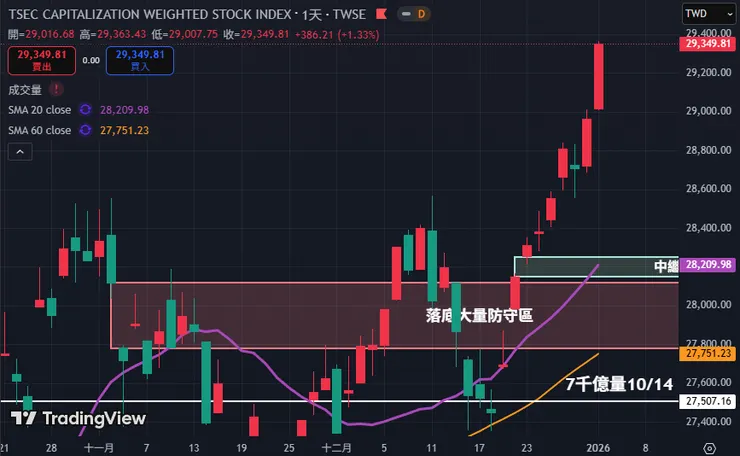Image resolution: width=740 pixels, height=456 pixels.
Task: Click the 1天 interval label in title
Action: (x=312, y=15)
